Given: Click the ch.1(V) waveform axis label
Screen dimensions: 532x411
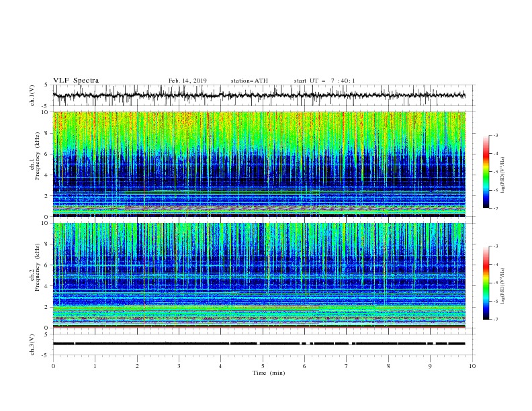Looking at the screenshot, I should pyautogui.click(x=32, y=95).
